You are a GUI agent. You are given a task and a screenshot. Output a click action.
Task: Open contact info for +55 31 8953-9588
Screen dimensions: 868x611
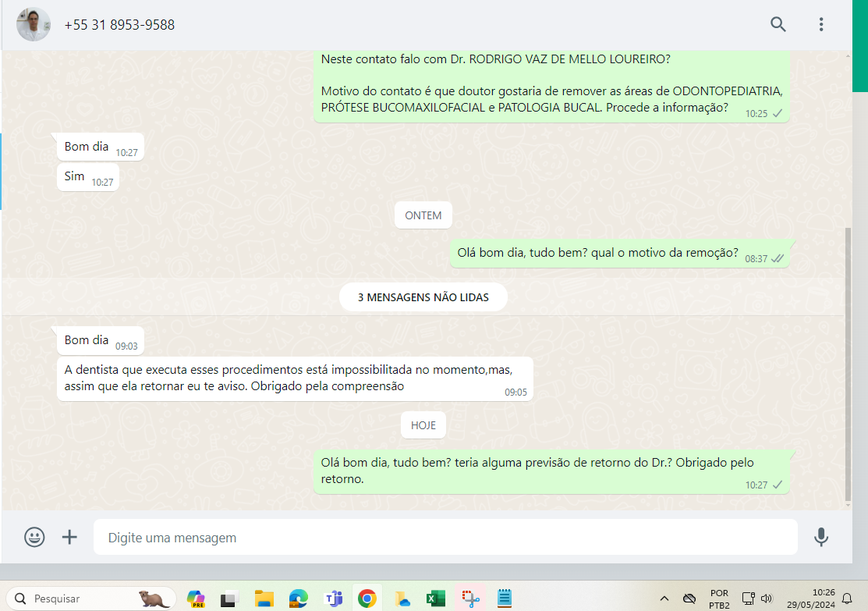(x=119, y=25)
